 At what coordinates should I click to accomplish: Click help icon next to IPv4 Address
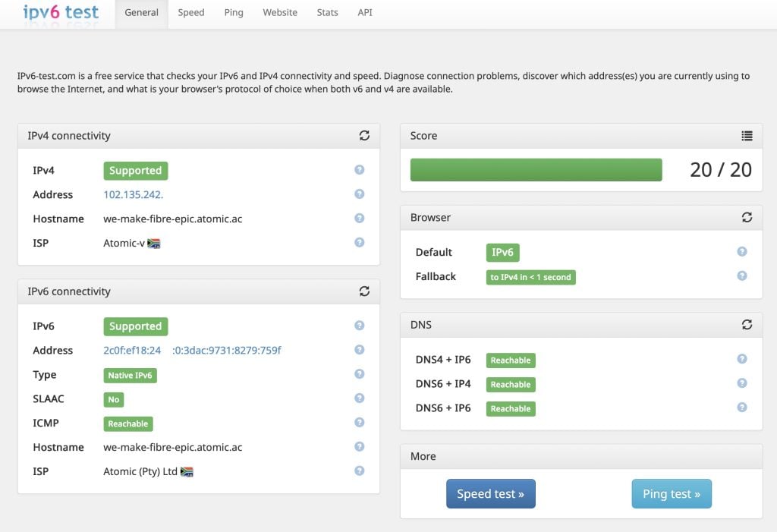click(x=359, y=194)
